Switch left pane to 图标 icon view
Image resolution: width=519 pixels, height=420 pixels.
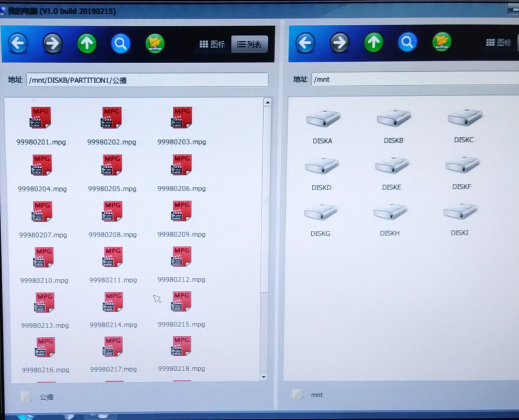pos(212,44)
